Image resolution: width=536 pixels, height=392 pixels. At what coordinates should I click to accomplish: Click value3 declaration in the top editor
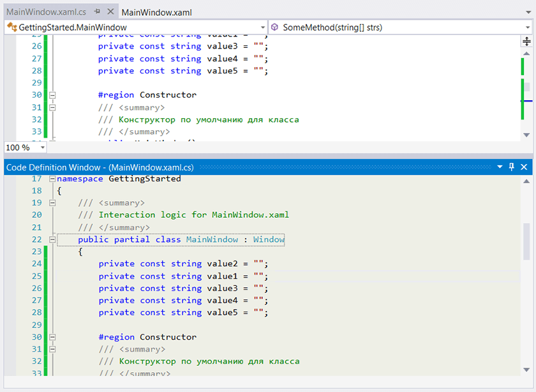(x=183, y=46)
